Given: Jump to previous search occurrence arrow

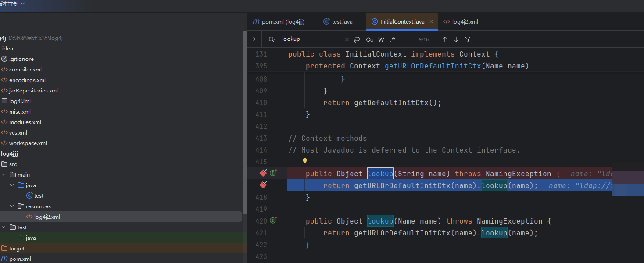Looking at the screenshot, I should tap(444, 39).
